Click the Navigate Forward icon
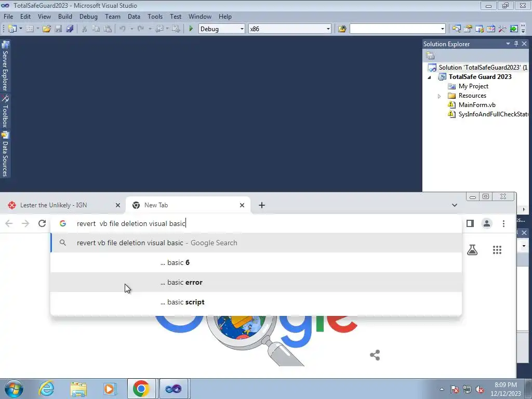 click(x=176, y=29)
